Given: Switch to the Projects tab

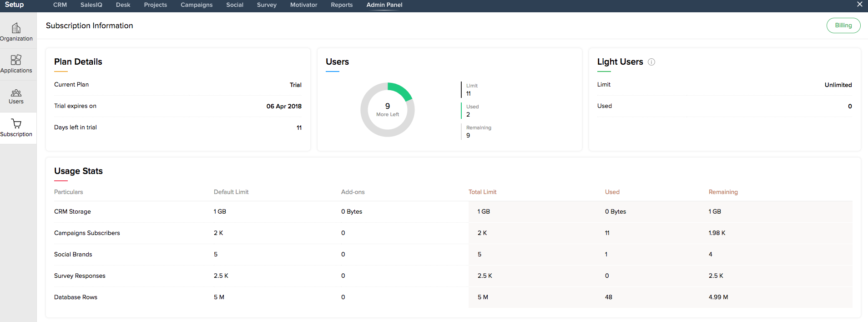Looking at the screenshot, I should pyautogui.click(x=156, y=5).
